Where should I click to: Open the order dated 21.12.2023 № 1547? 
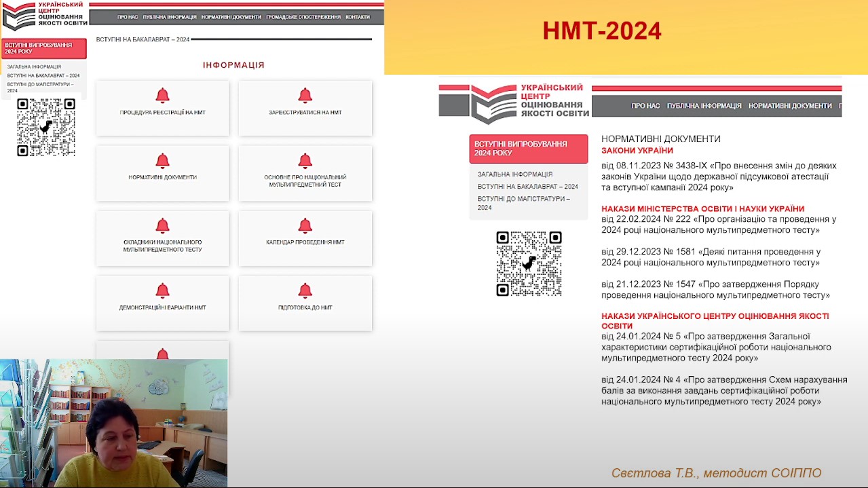pyautogui.click(x=715, y=290)
